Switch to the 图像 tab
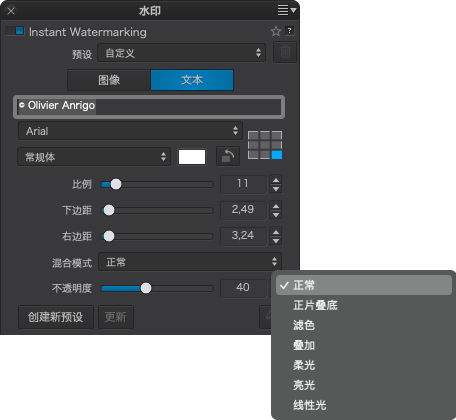The width and height of the screenshot is (456, 420). click(109, 80)
